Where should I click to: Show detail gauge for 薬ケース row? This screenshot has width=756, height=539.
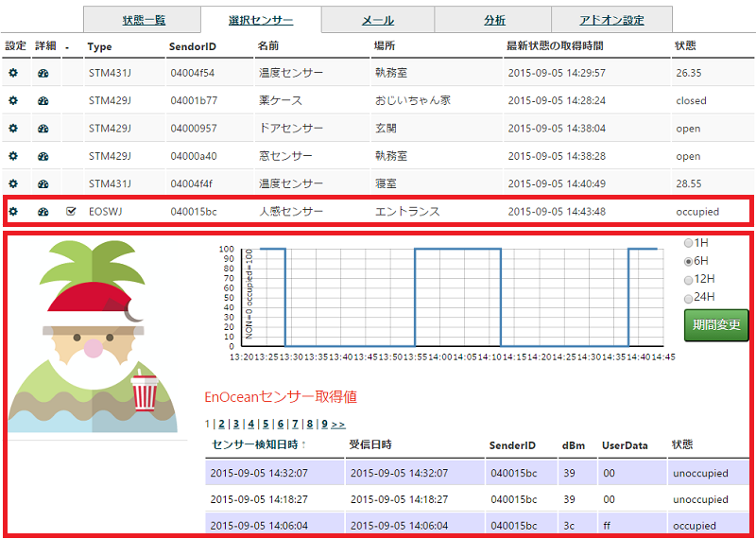coord(43,101)
